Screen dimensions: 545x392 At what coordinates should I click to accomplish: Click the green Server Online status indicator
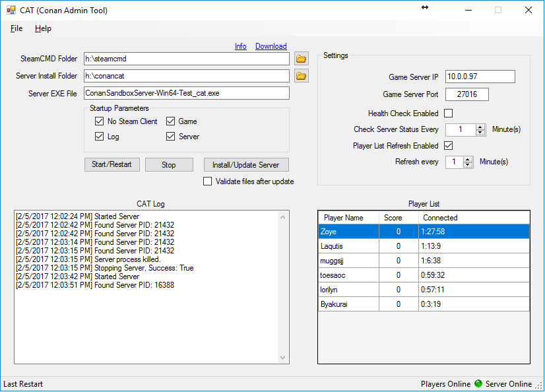tap(478, 384)
